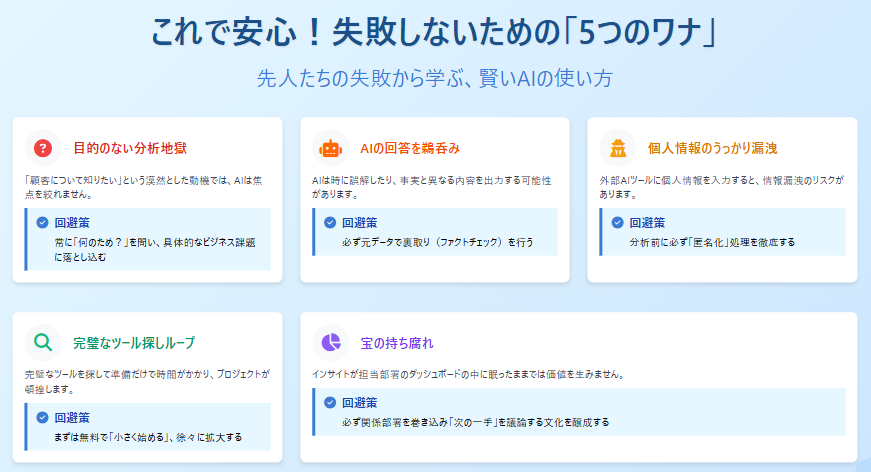Click the check mark in 個人情報のうっかり漏洩 回避策
The height and width of the screenshot is (472, 871).
(617, 223)
